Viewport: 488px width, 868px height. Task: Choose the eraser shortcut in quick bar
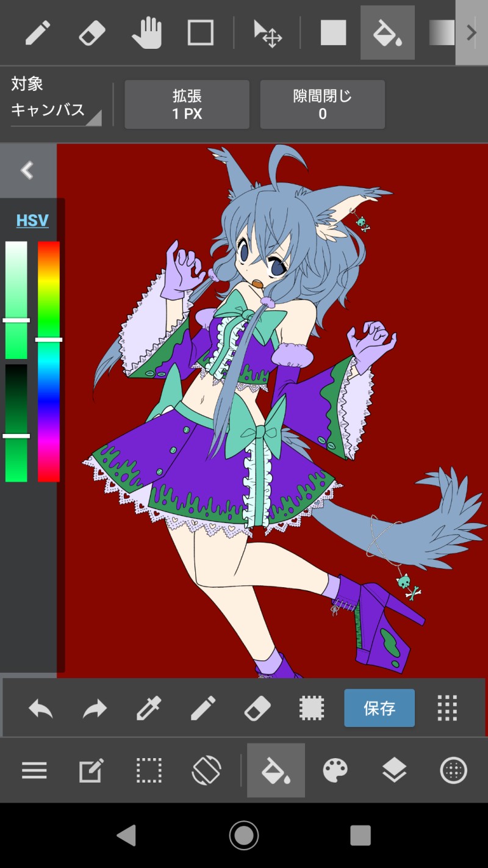(x=257, y=709)
